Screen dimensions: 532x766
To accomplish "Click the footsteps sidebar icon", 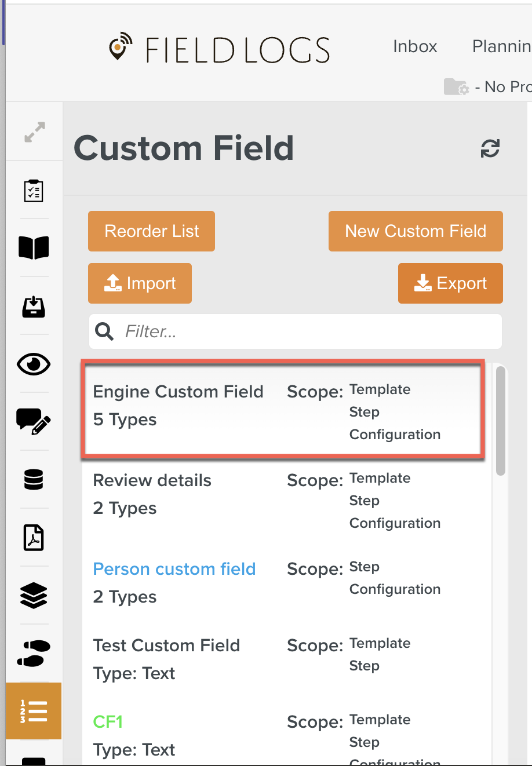I will coord(34,654).
